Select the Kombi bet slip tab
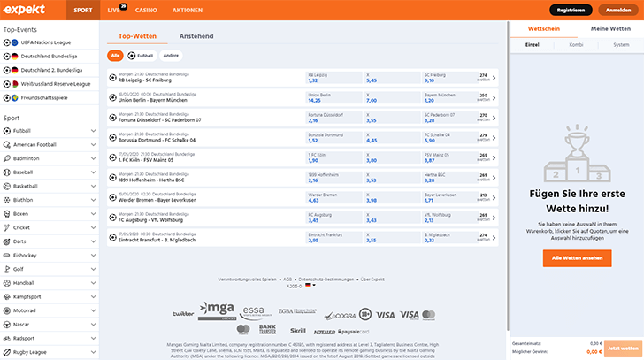Viewport: 644px width, 360px height. [576, 45]
